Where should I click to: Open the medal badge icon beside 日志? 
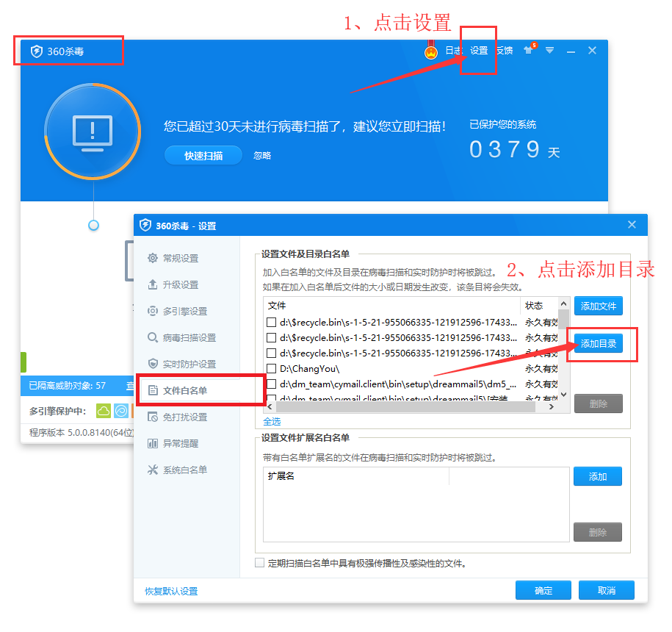(x=431, y=51)
